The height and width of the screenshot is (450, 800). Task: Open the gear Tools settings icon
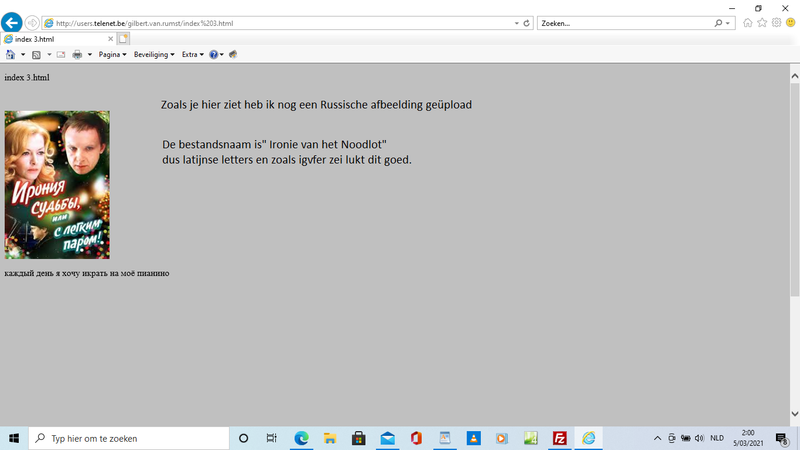pos(776,22)
